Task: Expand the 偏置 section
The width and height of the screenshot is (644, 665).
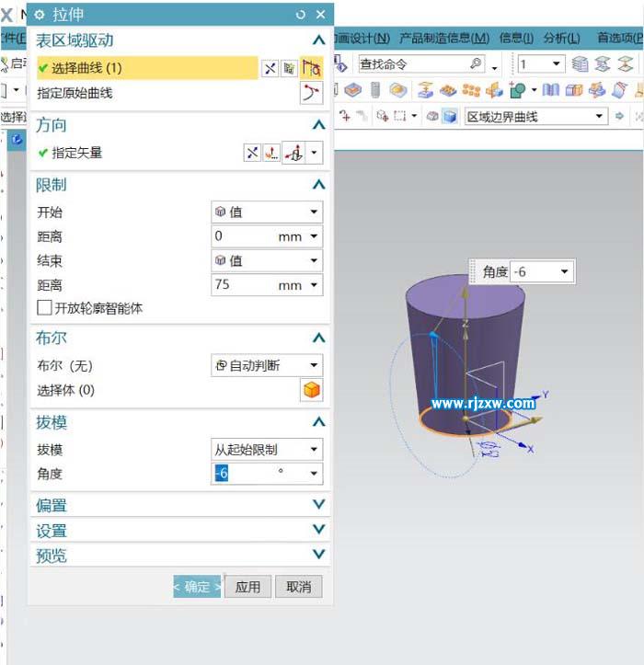Action: tap(318, 505)
